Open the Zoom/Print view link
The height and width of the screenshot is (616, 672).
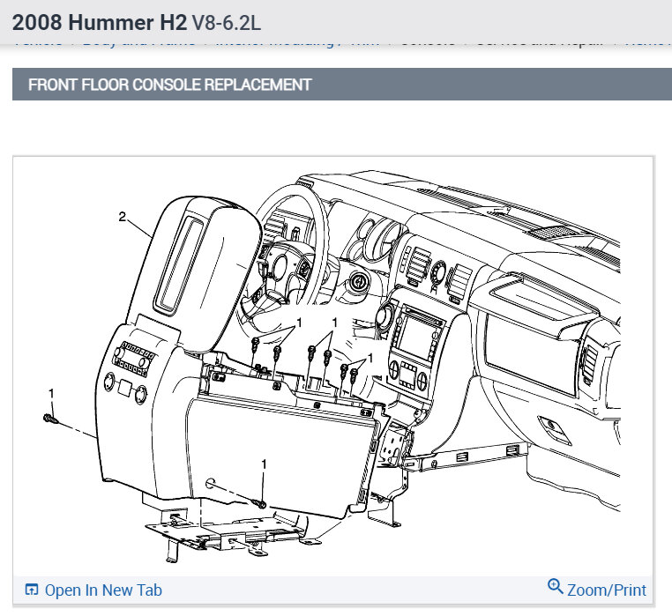point(607,590)
